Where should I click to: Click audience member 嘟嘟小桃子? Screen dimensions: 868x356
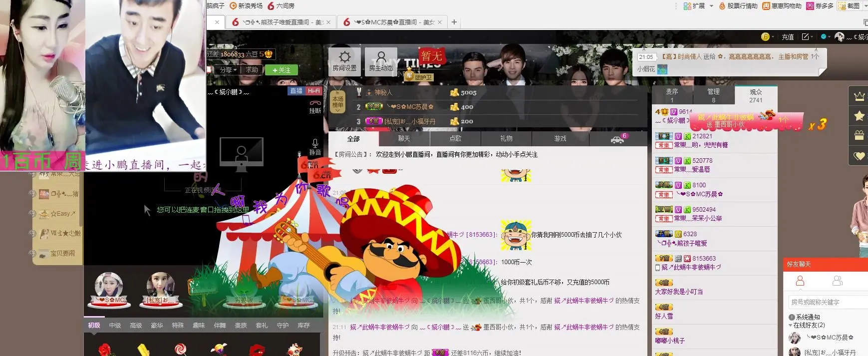pos(670,341)
